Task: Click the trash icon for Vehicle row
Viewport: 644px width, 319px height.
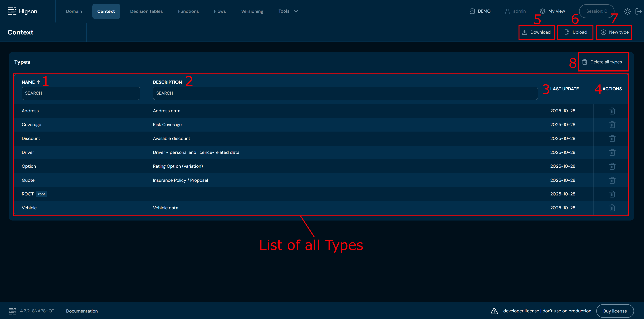Action: [x=612, y=208]
